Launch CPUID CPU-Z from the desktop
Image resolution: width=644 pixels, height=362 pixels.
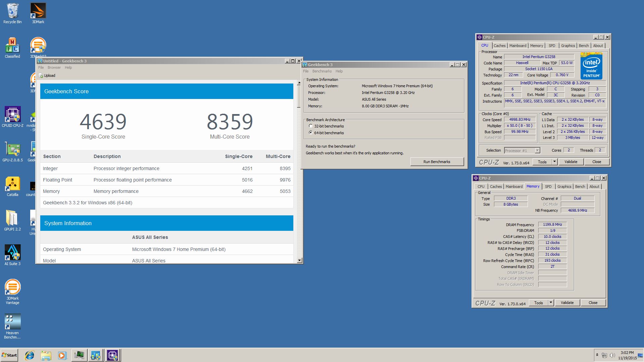(x=12, y=117)
